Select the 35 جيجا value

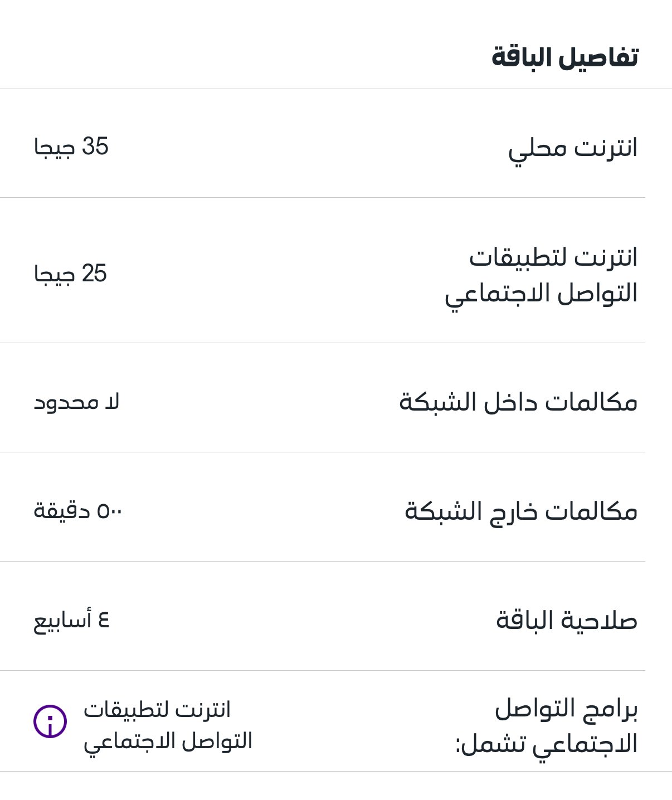(x=71, y=147)
